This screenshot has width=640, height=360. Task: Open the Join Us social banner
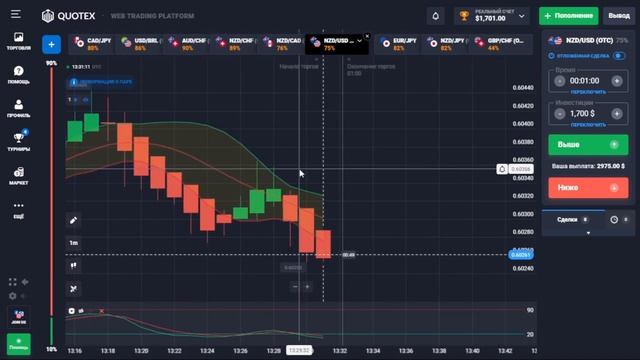(x=19, y=317)
